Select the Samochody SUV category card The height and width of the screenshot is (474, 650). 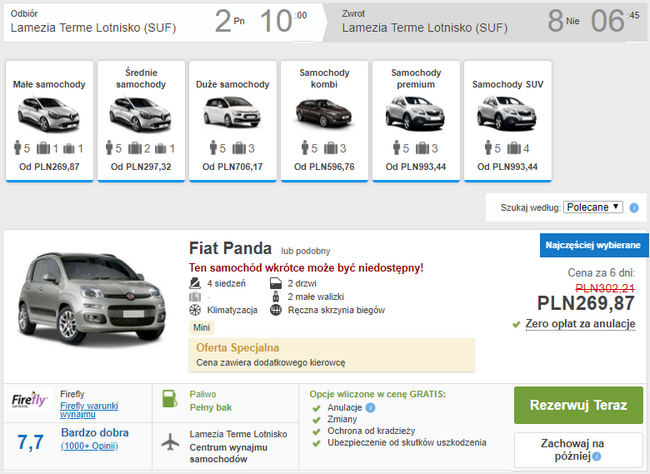click(507, 121)
